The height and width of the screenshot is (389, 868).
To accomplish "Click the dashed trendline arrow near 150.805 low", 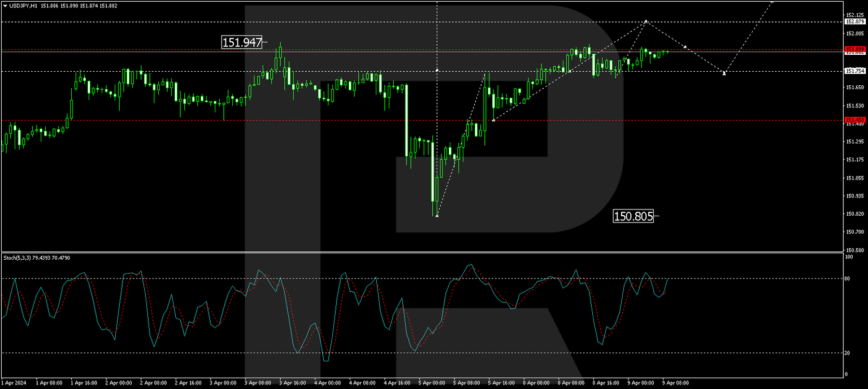I will pos(436,215).
